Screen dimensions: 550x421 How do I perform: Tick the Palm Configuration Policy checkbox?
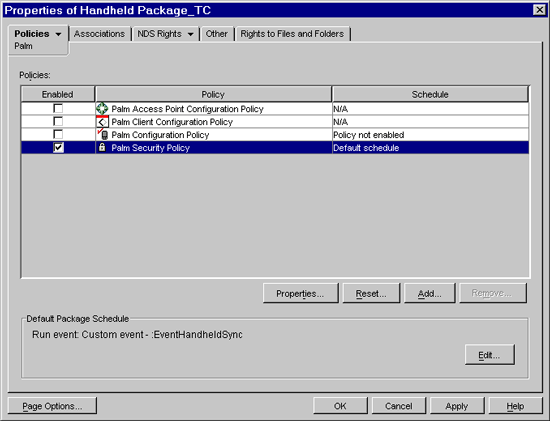coord(58,134)
